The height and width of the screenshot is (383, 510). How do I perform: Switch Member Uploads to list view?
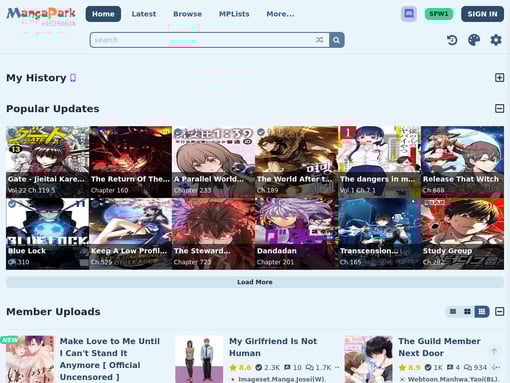tap(453, 312)
